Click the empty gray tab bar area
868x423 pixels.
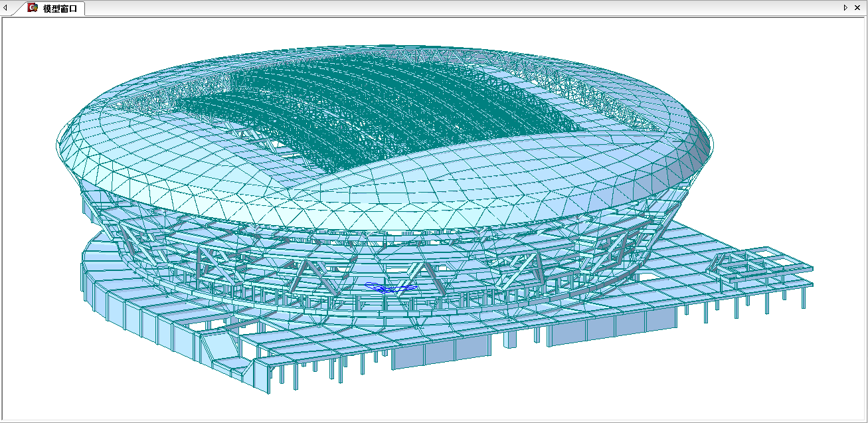(465, 8)
